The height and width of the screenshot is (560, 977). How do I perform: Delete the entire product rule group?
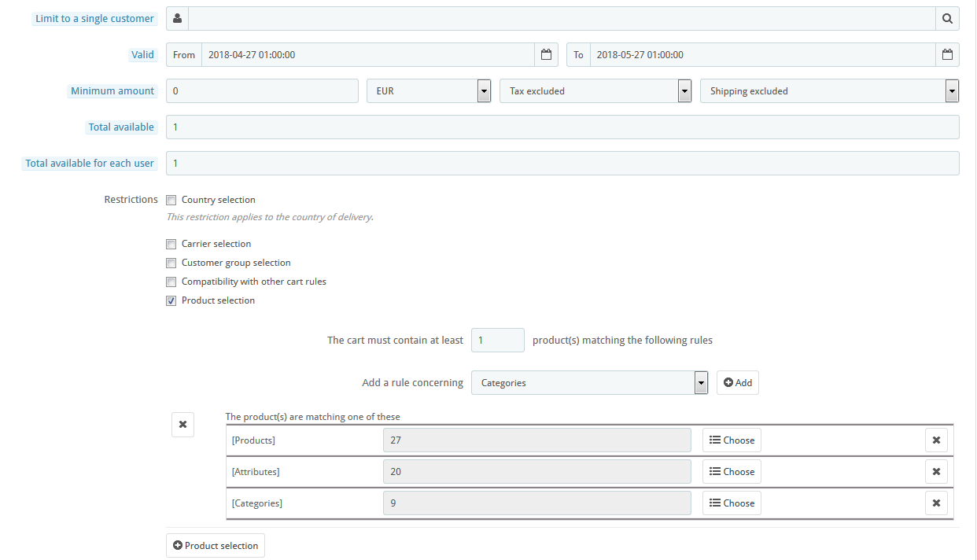(x=182, y=425)
